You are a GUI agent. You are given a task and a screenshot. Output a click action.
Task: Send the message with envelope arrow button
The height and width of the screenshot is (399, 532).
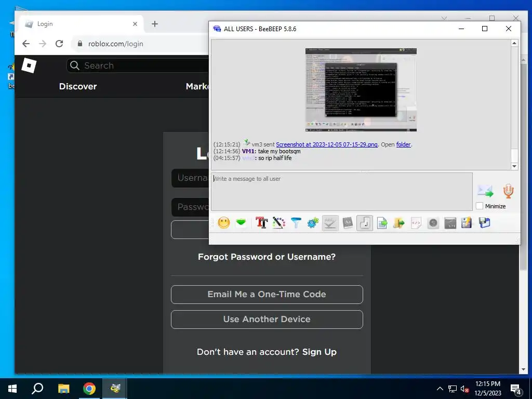pos(485,191)
